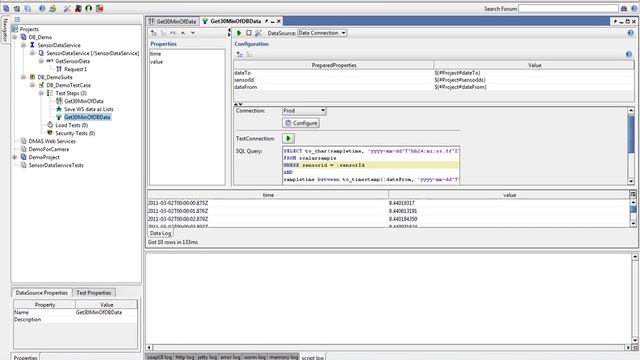This screenshot has height=360, width=640.
Task: Click the tools options icon beside the stop button
Action: coord(258,33)
